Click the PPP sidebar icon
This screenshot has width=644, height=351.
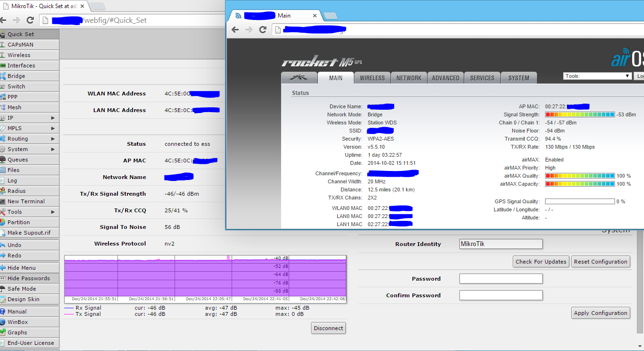3,97
